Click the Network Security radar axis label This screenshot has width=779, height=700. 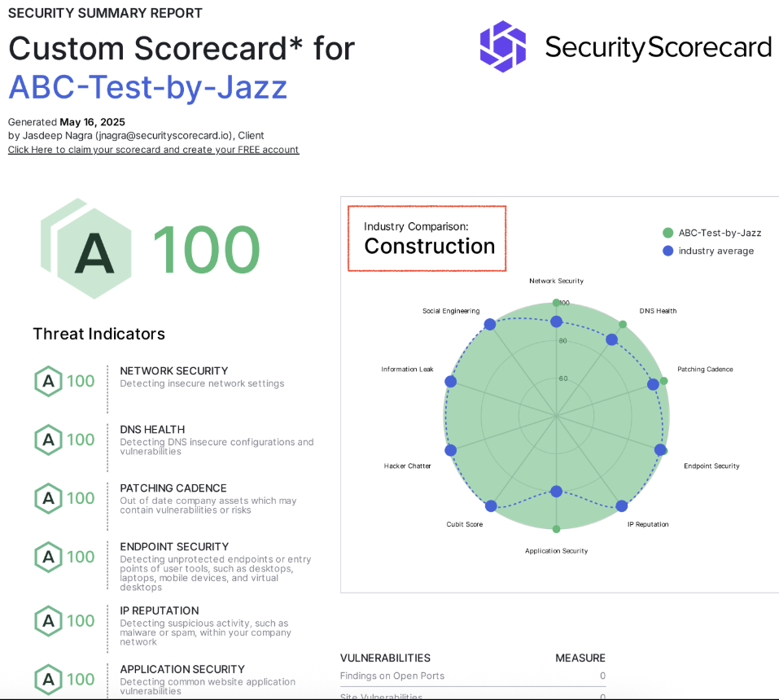(x=557, y=281)
